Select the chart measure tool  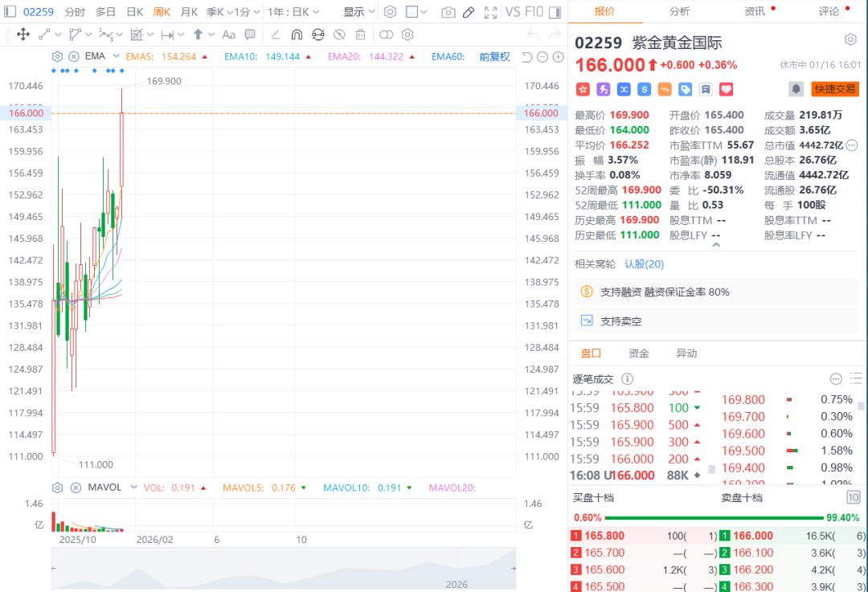point(137,35)
